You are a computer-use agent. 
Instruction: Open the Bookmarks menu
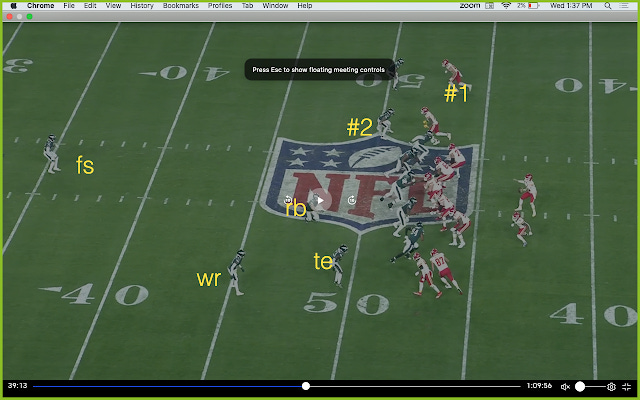[180, 6]
